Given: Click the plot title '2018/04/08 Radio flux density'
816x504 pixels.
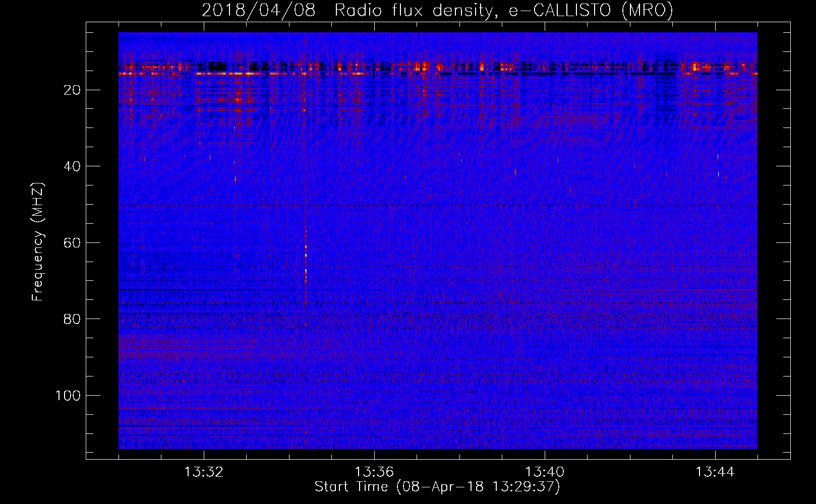Looking at the screenshot, I should tap(437, 10).
